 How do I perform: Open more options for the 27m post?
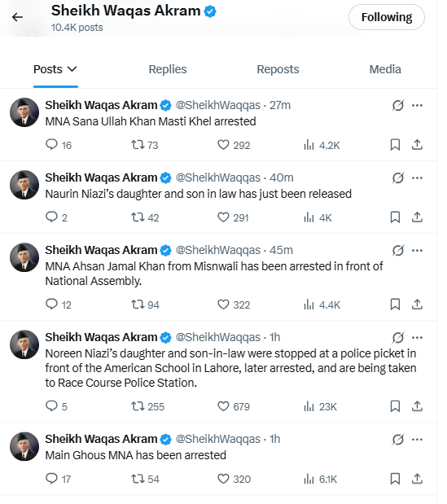point(417,105)
